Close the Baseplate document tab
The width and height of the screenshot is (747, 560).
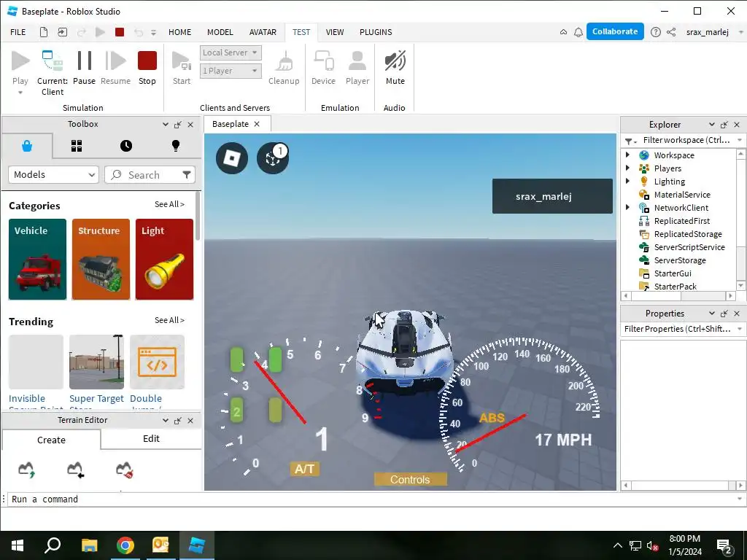pyautogui.click(x=257, y=124)
